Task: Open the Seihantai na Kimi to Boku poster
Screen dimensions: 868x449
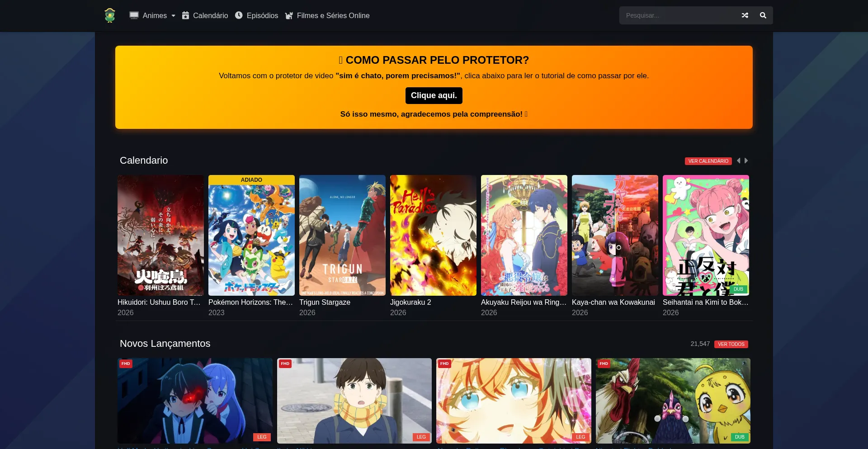Action: pos(706,235)
